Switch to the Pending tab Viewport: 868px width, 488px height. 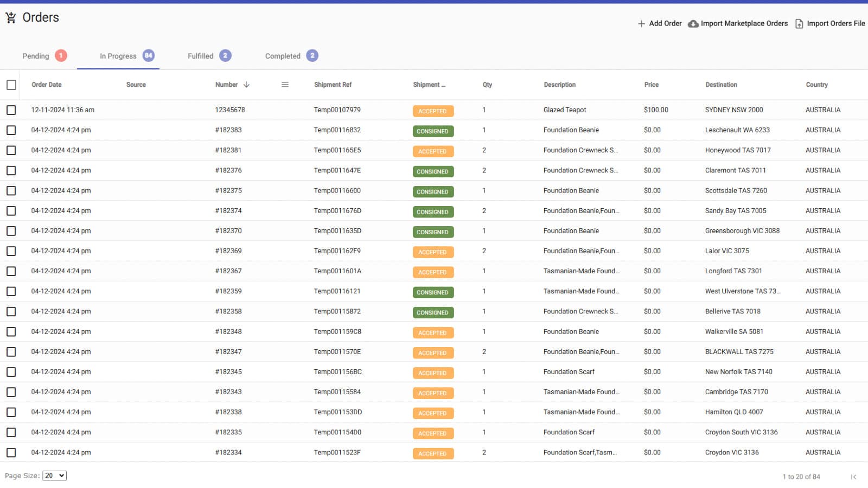pos(36,56)
